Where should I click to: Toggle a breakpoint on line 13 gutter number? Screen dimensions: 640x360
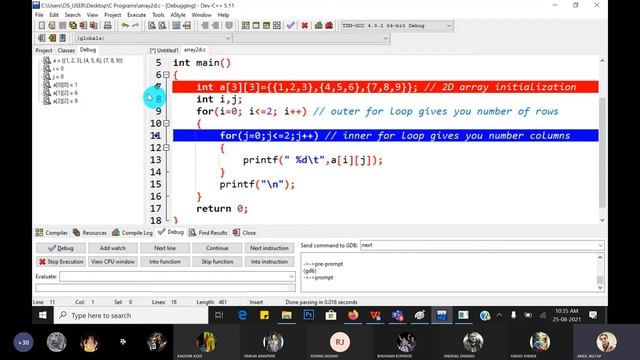pyautogui.click(x=156, y=160)
